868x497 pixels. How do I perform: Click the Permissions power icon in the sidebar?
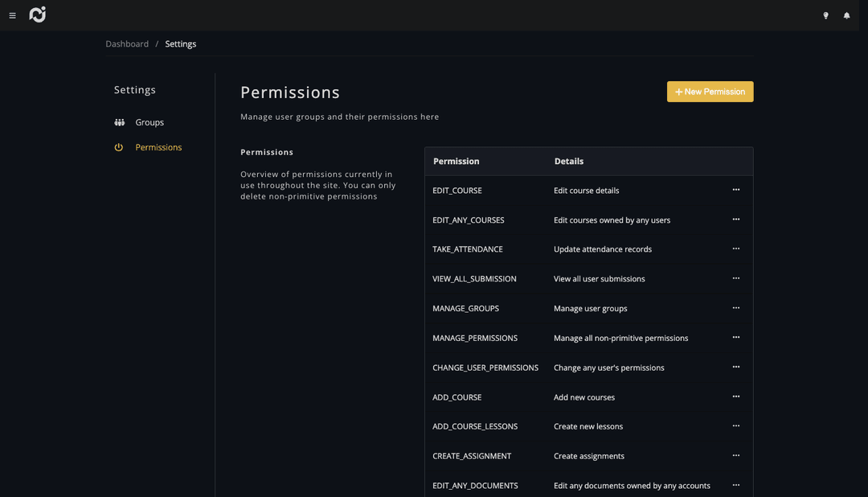tap(118, 147)
